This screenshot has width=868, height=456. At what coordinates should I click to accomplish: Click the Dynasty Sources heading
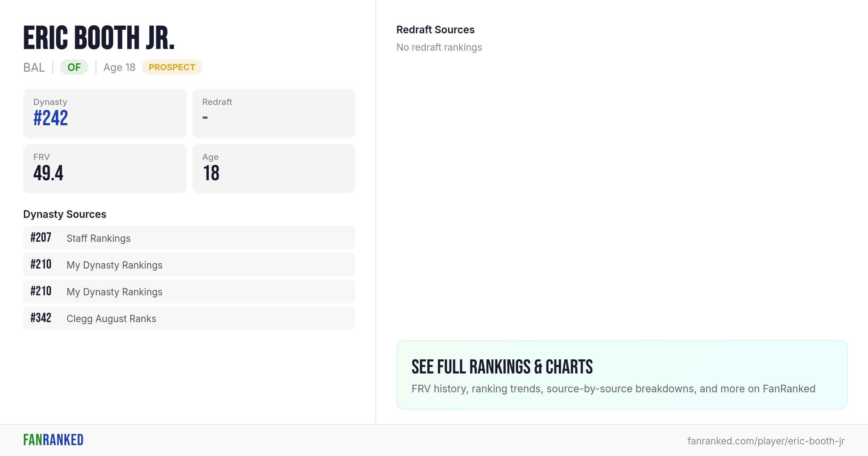pyautogui.click(x=65, y=214)
